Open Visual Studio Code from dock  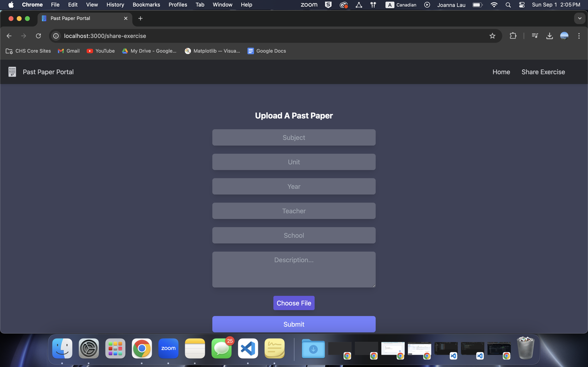pos(248,348)
